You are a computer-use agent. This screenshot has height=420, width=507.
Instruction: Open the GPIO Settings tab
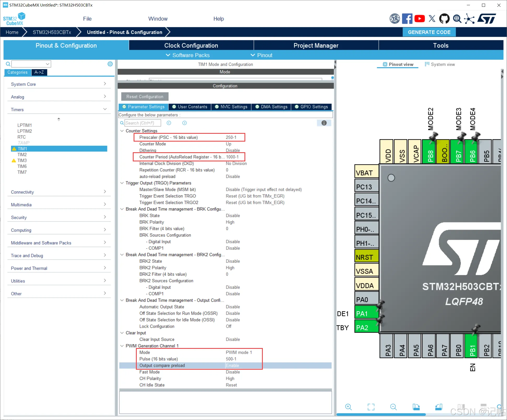pyautogui.click(x=312, y=107)
